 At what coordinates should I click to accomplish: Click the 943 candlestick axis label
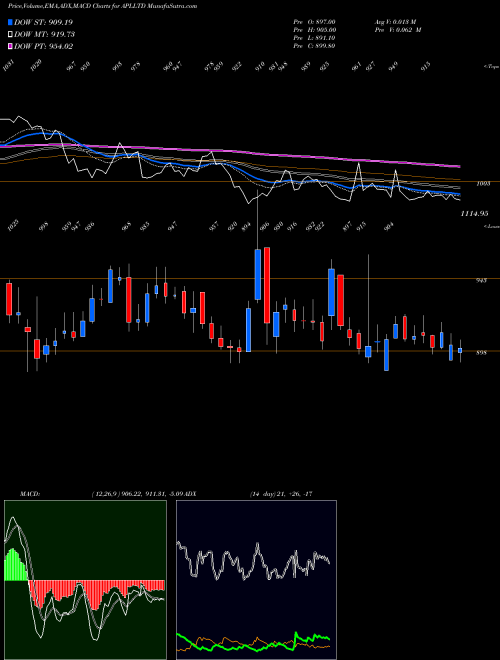[x=482, y=280]
